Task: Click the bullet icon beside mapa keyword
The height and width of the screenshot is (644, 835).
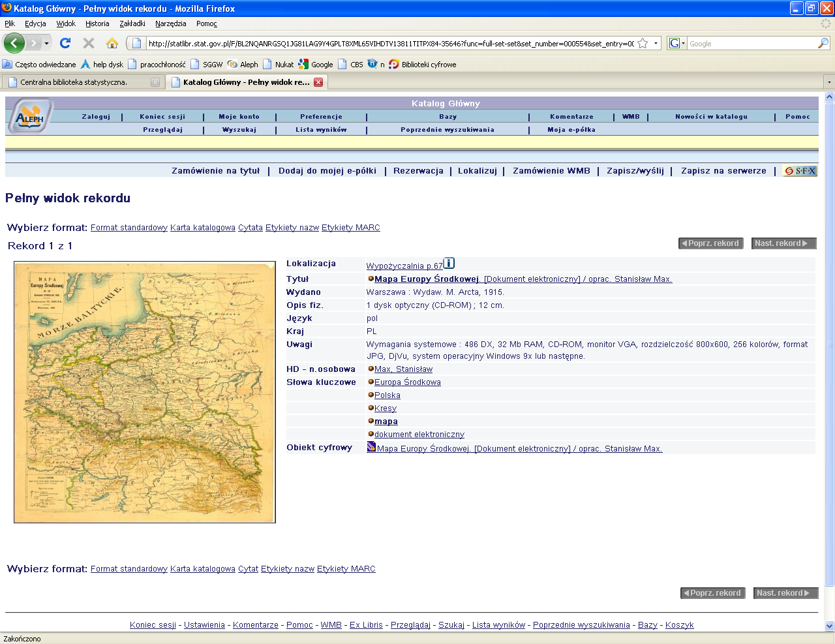Action: click(371, 421)
